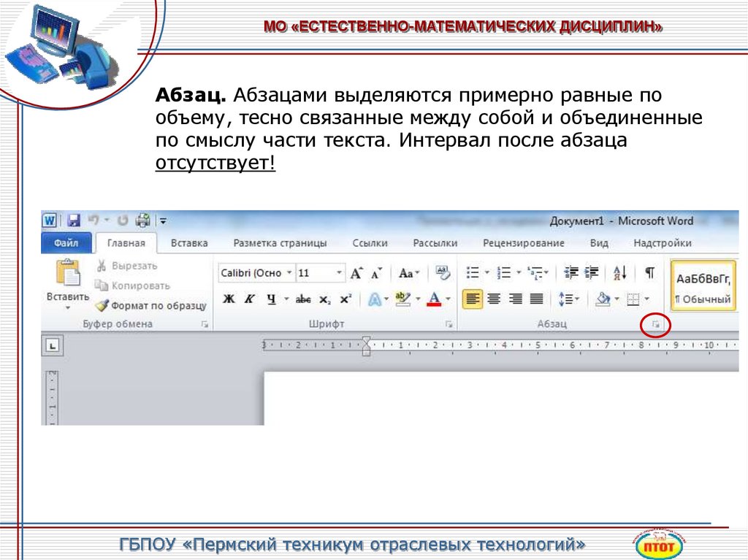Click the text effects glowing A icon
This screenshot has height=560, width=748.
tap(375, 299)
